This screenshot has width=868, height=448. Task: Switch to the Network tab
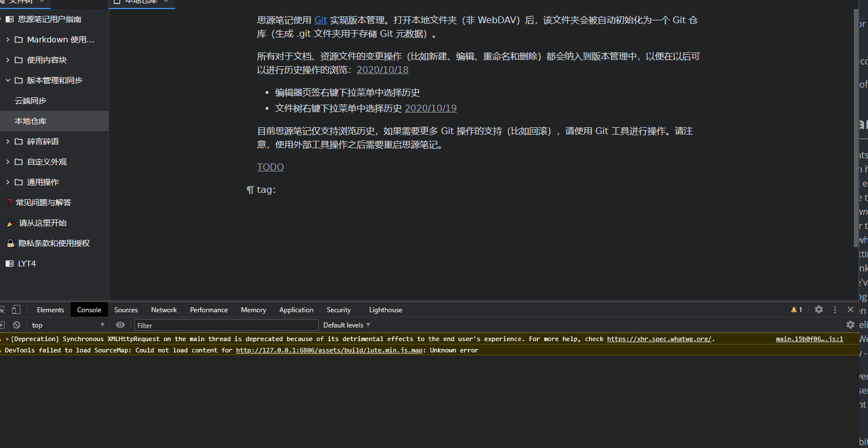(x=164, y=310)
